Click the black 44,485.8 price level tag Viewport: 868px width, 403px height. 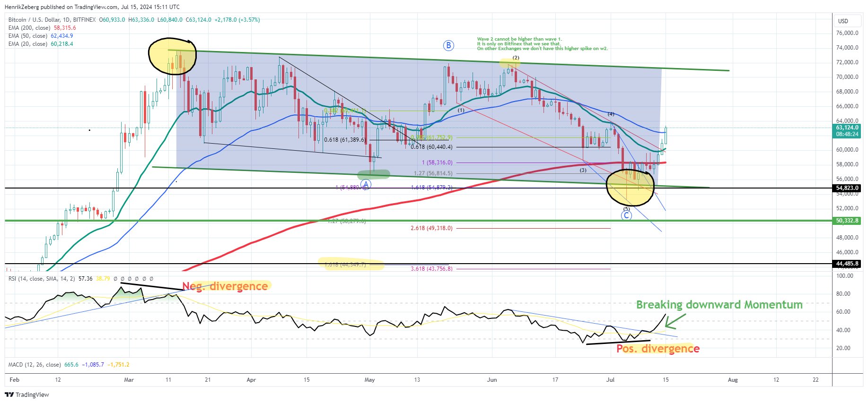click(847, 264)
